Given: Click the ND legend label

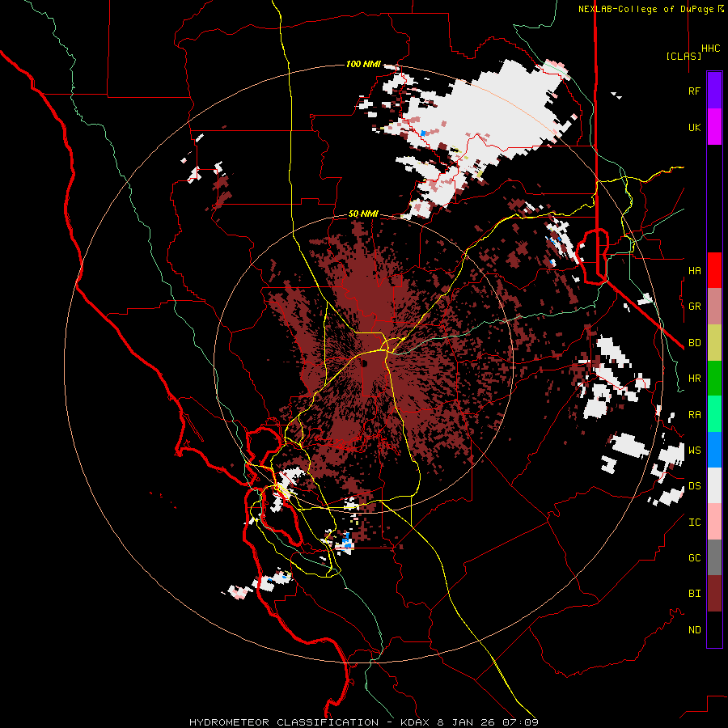Looking at the screenshot, I should tap(694, 630).
